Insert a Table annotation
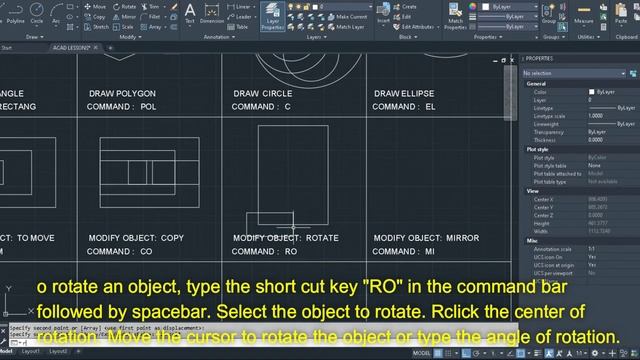The height and width of the screenshot is (360, 640). 238,27
